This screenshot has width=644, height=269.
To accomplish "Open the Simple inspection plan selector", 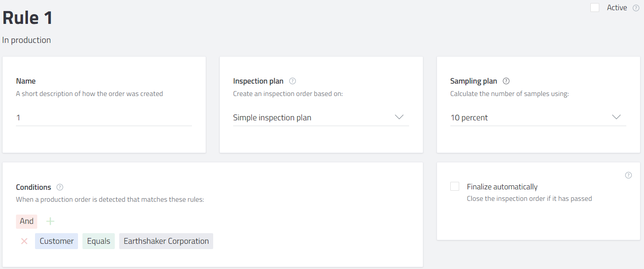I will tap(310, 118).
